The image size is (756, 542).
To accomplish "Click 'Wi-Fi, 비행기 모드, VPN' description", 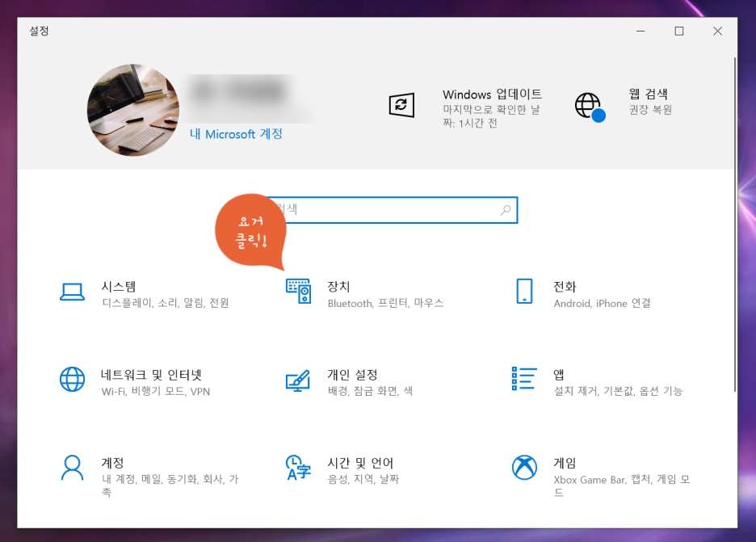I will [x=156, y=391].
